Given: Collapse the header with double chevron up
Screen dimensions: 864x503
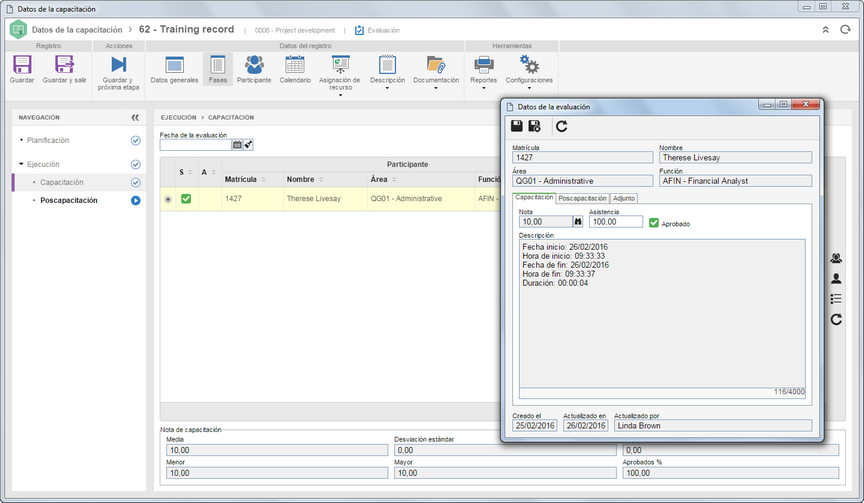Looking at the screenshot, I should [x=825, y=30].
